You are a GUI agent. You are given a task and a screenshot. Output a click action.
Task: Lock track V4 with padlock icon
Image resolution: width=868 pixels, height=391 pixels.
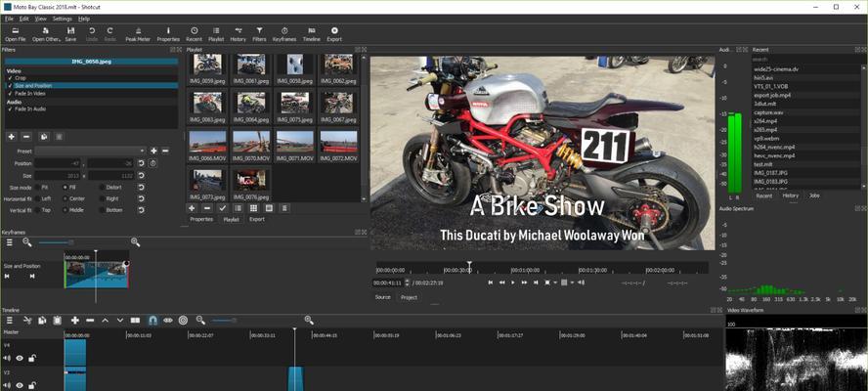click(x=32, y=359)
